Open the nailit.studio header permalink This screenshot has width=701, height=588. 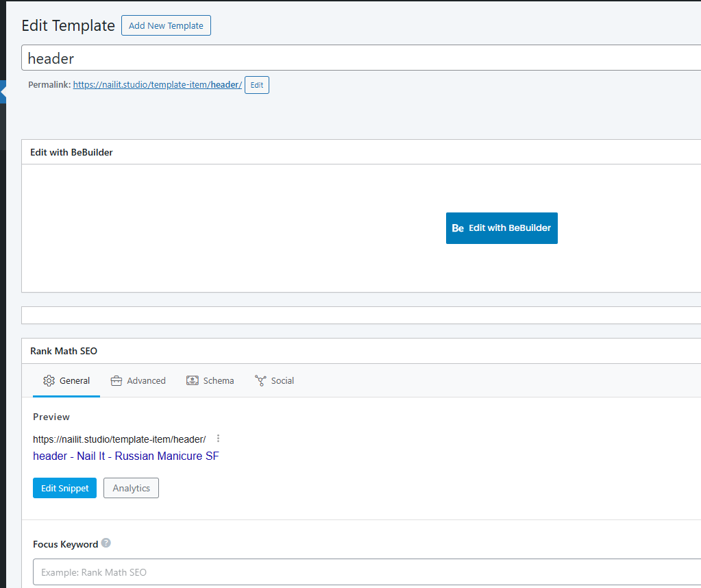(x=157, y=85)
